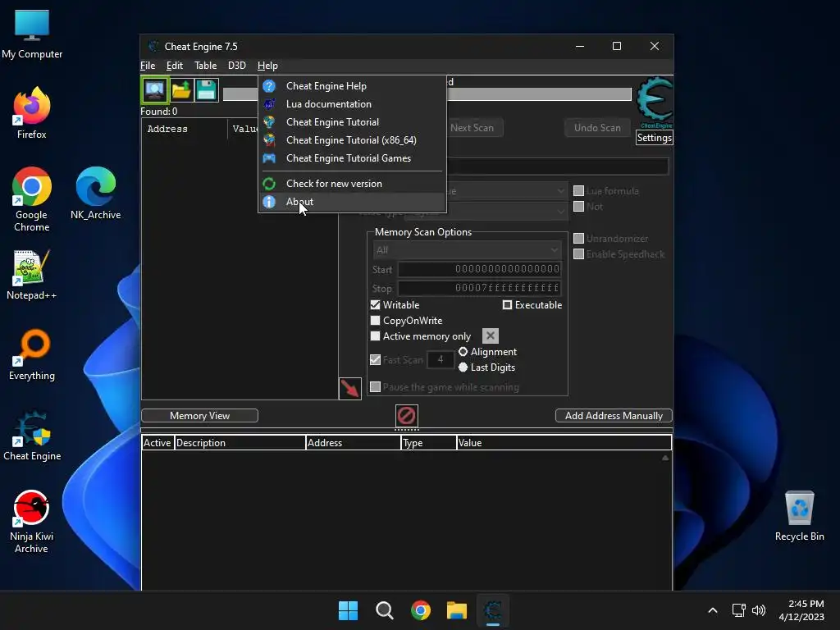Click the Add Address Manually button

tap(614, 416)
